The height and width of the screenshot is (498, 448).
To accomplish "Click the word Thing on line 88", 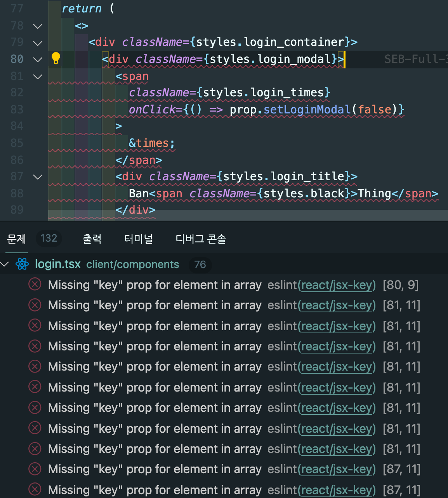I will [375, 193].
